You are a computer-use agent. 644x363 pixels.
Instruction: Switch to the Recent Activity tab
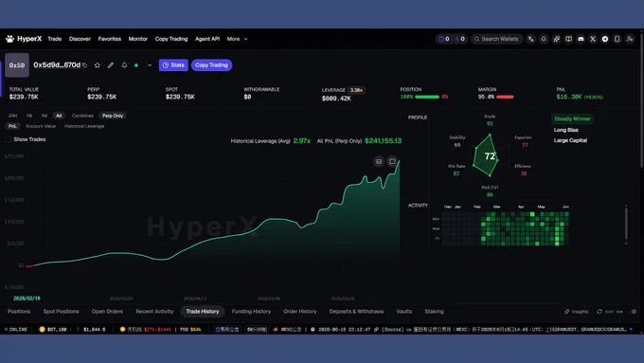tap(154, 312)
